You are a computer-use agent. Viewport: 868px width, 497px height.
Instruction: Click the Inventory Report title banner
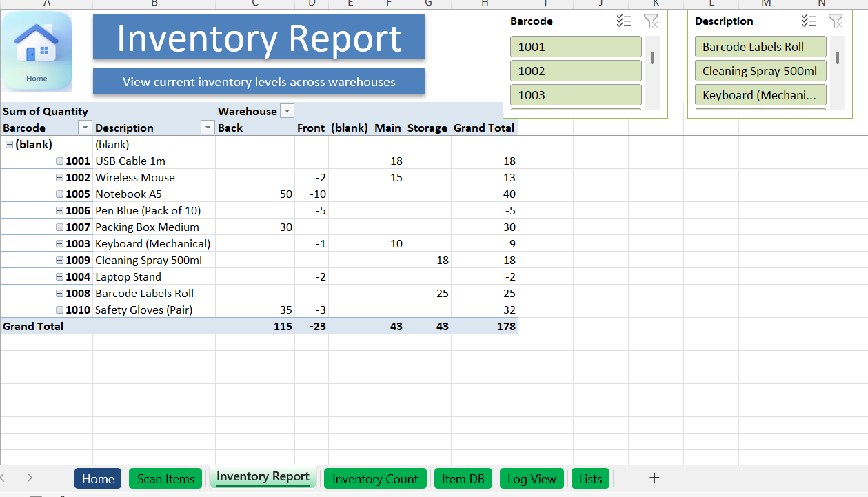[259, 38]
